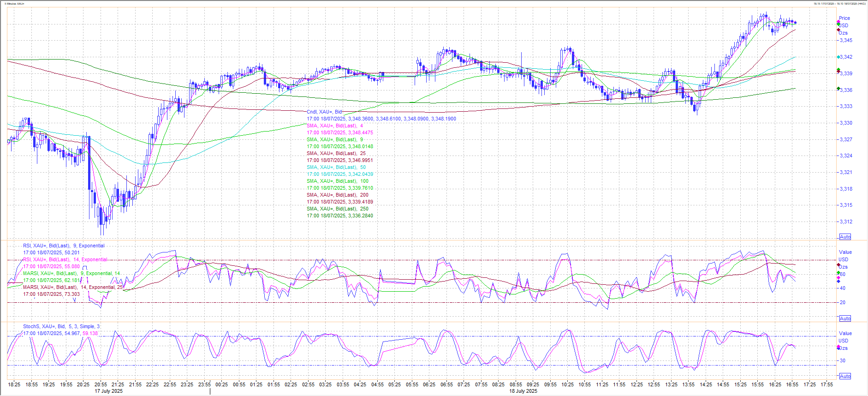This screenshot has width=868, height=396.
Task: Click the 'StochS, XAU=, Bid, 5, 3, Simple, 3' label
Action: pyautogui.click(x=61, y=326)
